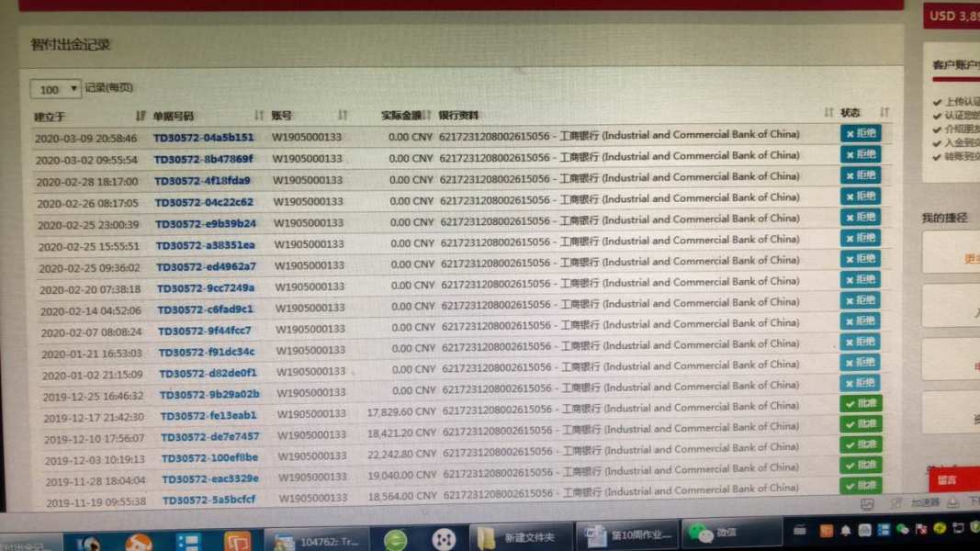Image resolution: width=980 pixels, height=551 pixels.
Task: Click 批准 status on the 2019-12-10 row
Action: [x=862, y=424]
